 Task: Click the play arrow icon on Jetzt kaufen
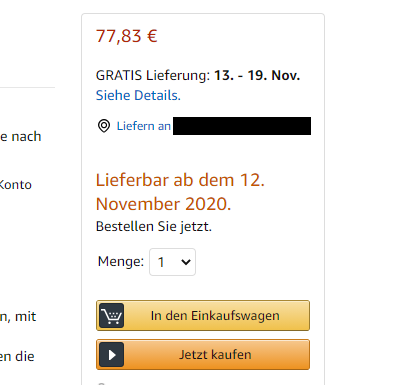tap(111, 355)
